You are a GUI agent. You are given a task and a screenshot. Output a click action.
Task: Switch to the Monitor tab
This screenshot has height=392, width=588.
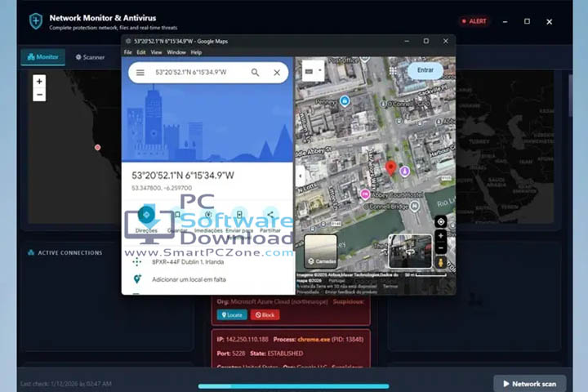pos(42,57)
